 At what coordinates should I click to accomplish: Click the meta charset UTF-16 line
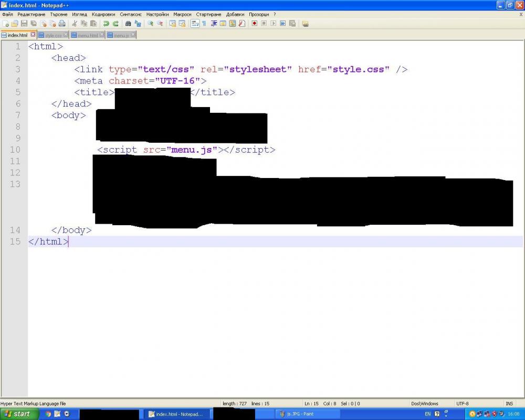pos(140,81)
